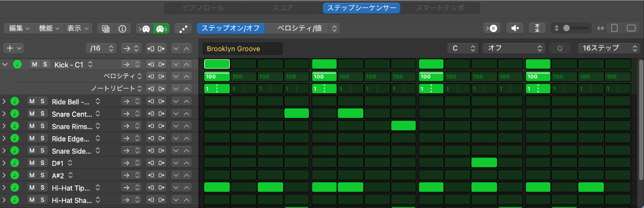Mute the A#2 row

(x=31, y=175)
